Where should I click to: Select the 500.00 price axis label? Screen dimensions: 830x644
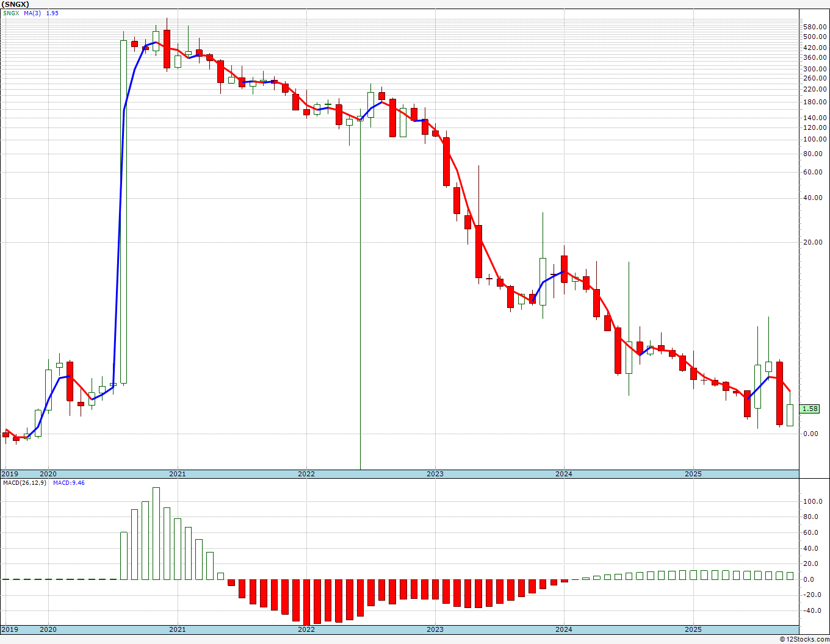pos(815,37)
